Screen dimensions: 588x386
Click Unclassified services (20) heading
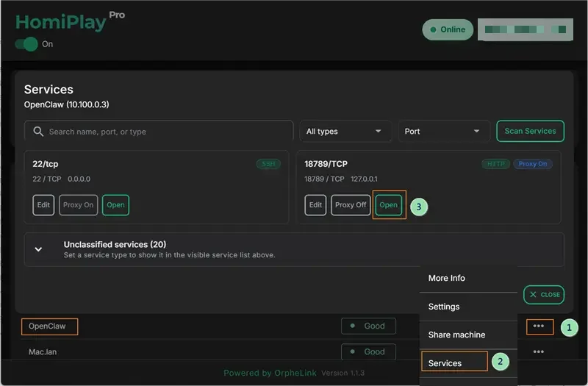(x=115, y=245)
